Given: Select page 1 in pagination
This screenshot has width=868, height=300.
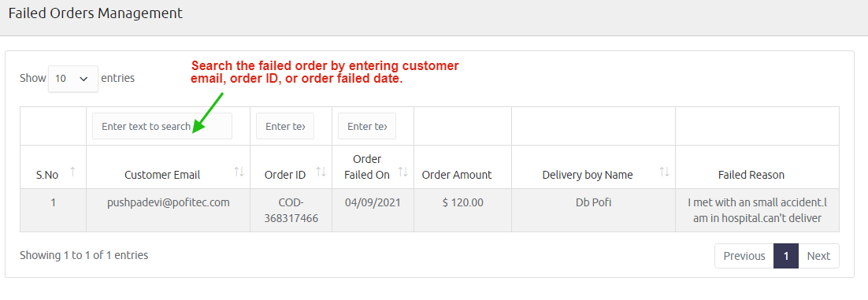Looking at the screenshot, I should pyautogui.click(x=786, y=256).
